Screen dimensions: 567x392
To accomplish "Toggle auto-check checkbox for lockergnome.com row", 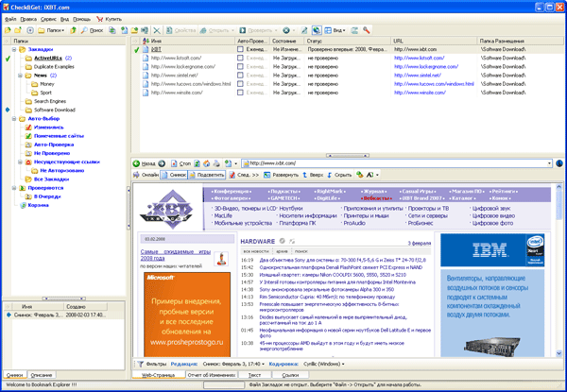I will pos(240,67).
